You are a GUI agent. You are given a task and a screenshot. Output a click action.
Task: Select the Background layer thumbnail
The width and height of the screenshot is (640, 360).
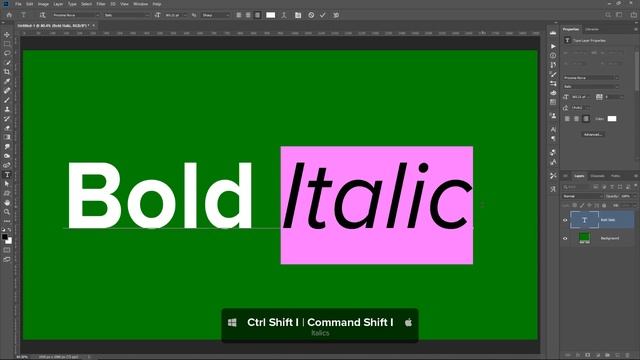coord(584,238)
